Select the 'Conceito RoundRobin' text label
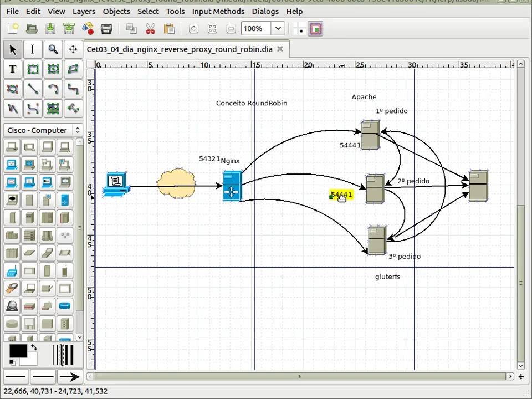This screenshot has height=399, width=532. 252,103
